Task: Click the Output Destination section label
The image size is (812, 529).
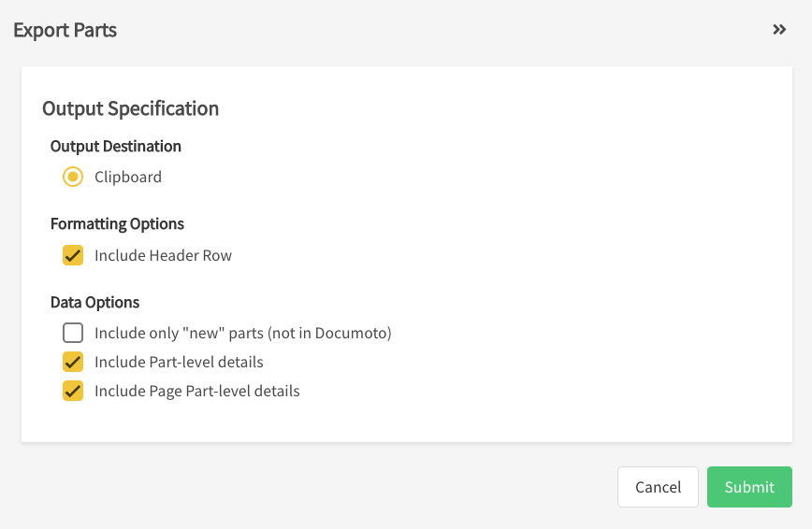Action: [x=116, y=146]
